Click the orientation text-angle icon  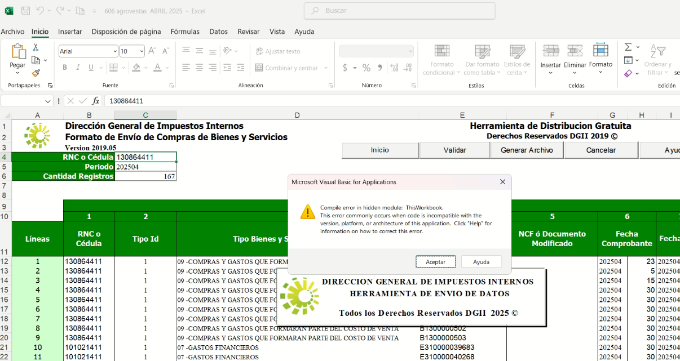coord(227,51)
